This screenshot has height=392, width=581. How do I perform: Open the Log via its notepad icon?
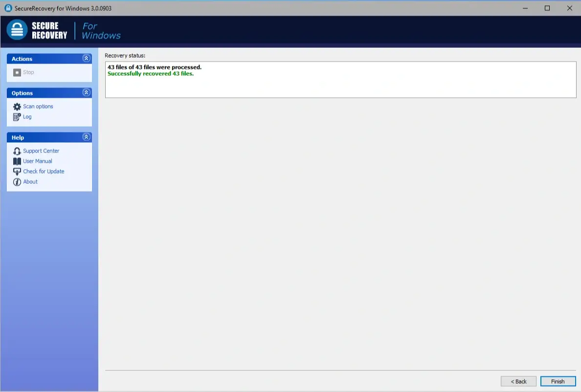pyautogui.click(x=17, y=116)
